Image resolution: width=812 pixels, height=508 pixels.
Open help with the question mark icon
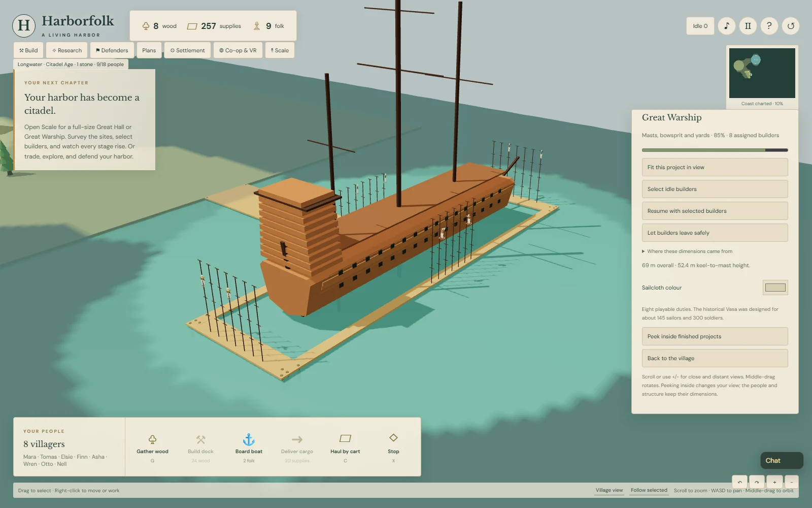[x=769, y=26]
